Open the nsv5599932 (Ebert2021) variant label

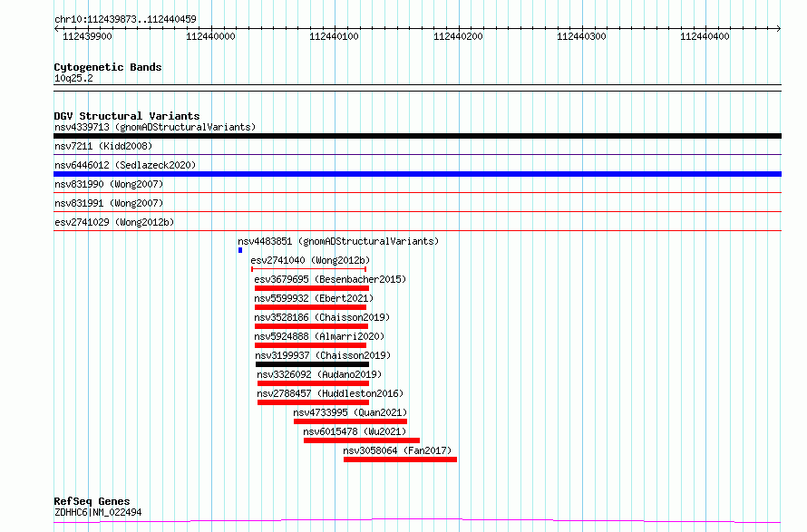[314, 298]
